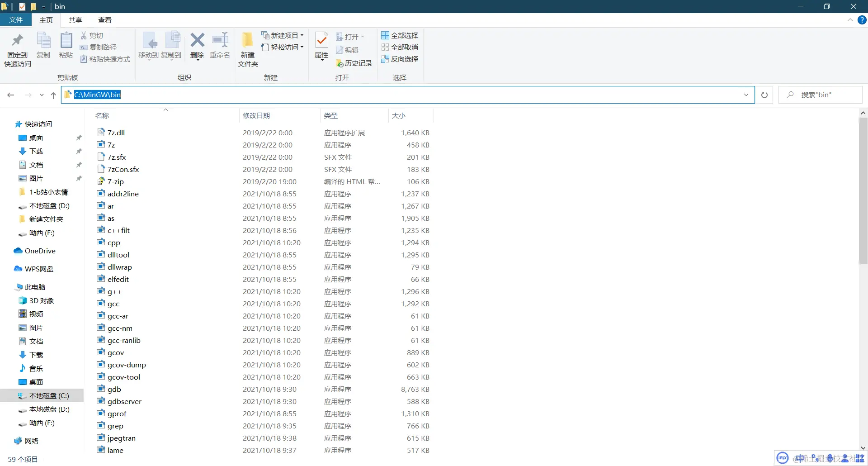The width and height of the screenshot is (868, 466).
Task: Select 音乐 folder in navigation pane
Action: pyautogui.click(x=31, y=368)
